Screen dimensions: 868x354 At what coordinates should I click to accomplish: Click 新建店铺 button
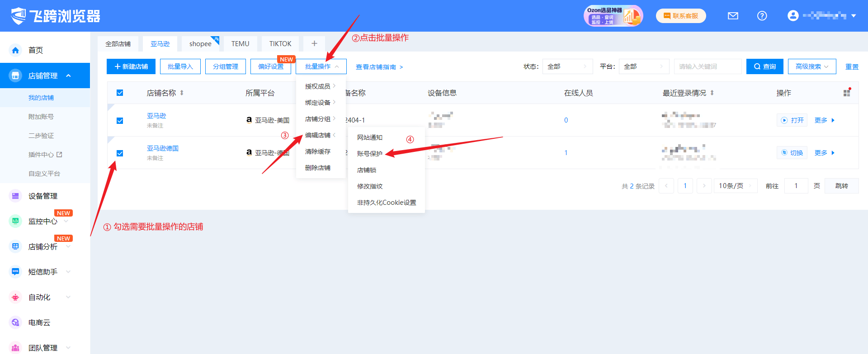pyautogui.click(x=131, y=66)
